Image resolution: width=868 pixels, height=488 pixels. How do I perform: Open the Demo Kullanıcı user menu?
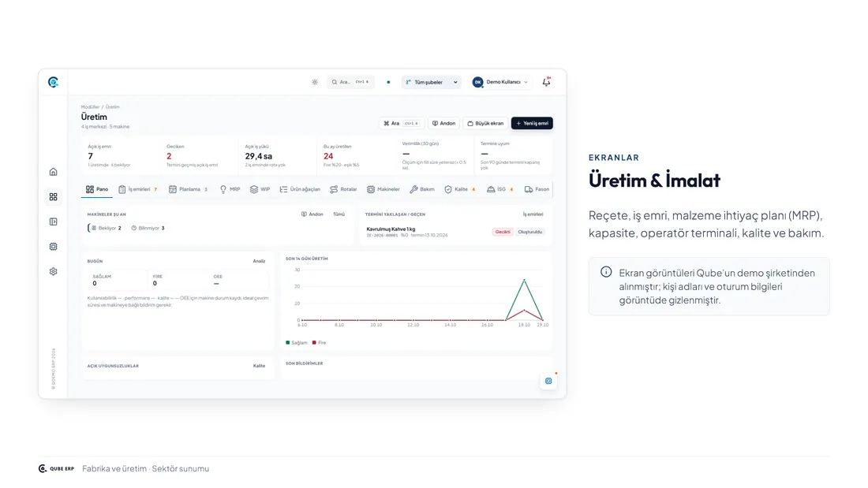[499, 82]
